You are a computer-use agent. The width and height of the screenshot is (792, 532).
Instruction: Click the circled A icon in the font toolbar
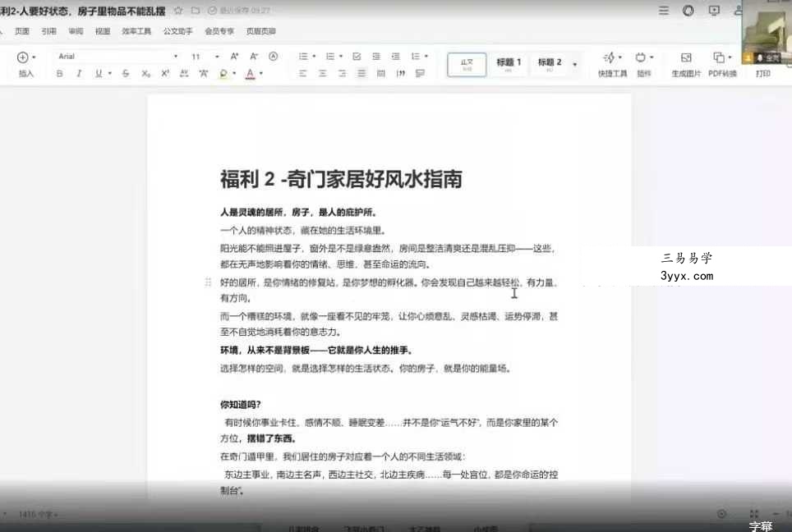click(x=274, y=57)
